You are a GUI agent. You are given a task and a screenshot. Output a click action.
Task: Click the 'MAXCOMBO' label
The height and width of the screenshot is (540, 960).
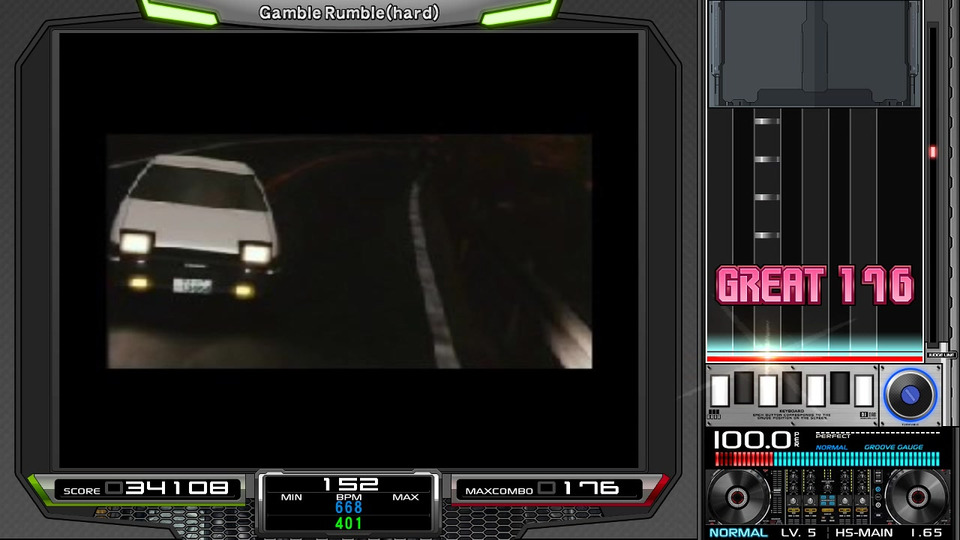point(499,491)
